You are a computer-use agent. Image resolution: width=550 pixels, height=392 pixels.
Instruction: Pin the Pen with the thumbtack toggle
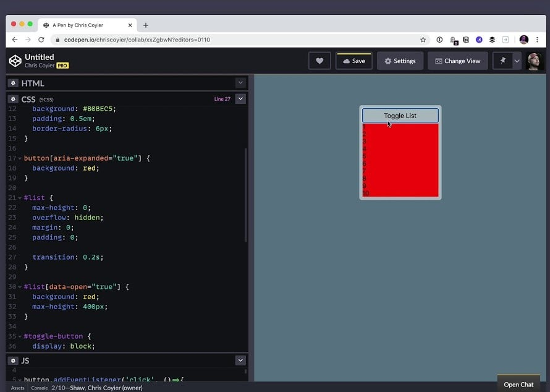click(502, 61)
